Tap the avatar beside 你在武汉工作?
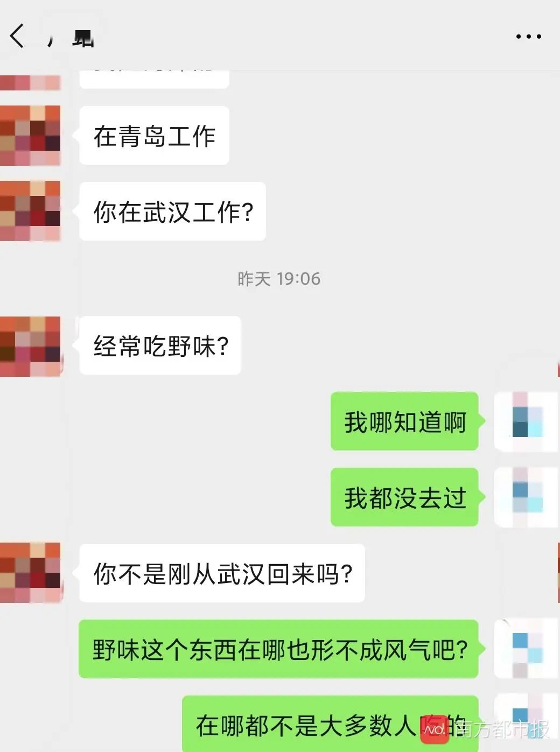 coord(30,211)
